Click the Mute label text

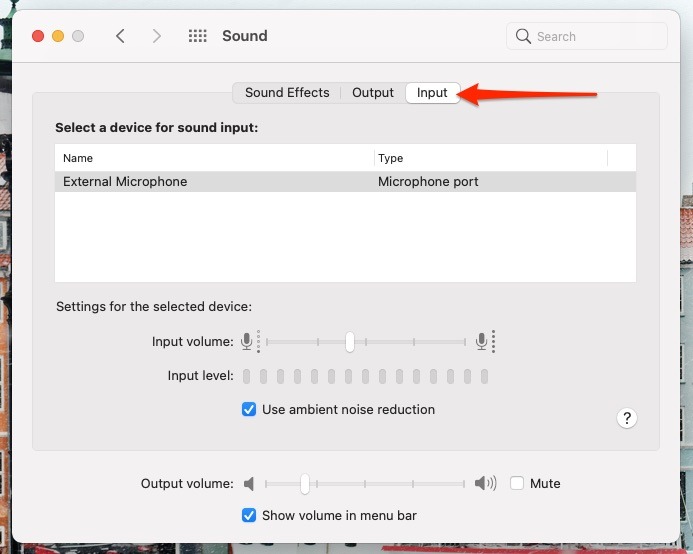pyautogui.click(x=545, y=483)
